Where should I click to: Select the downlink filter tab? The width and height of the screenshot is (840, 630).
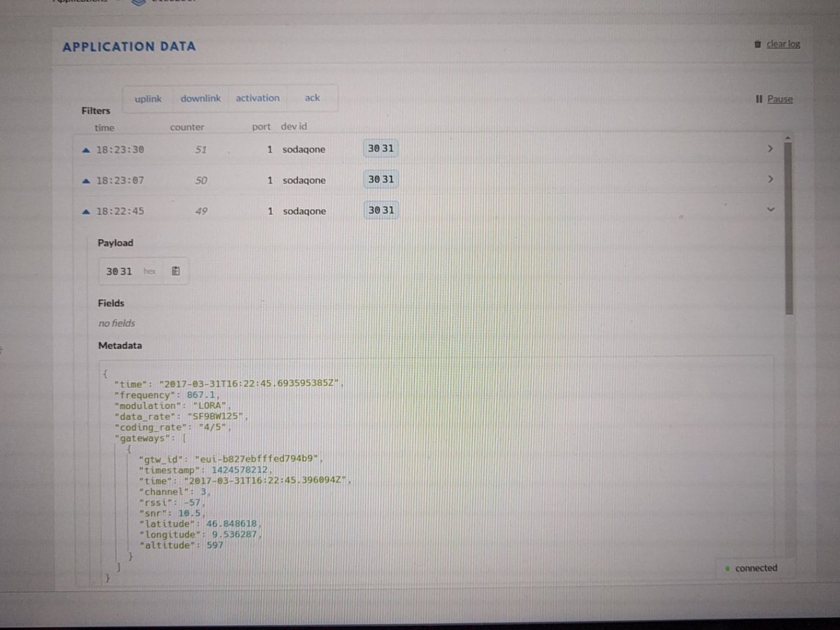tap(200, 99)
